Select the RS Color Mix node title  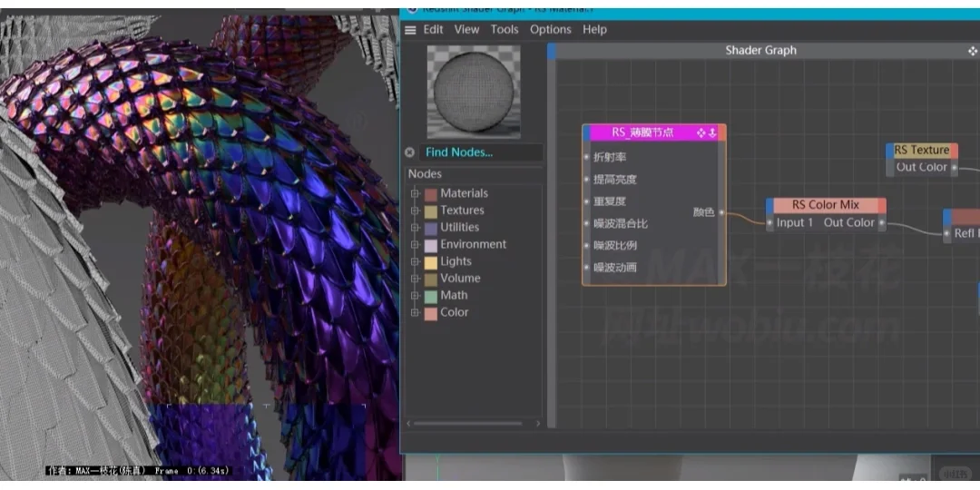tap(826, 205)
